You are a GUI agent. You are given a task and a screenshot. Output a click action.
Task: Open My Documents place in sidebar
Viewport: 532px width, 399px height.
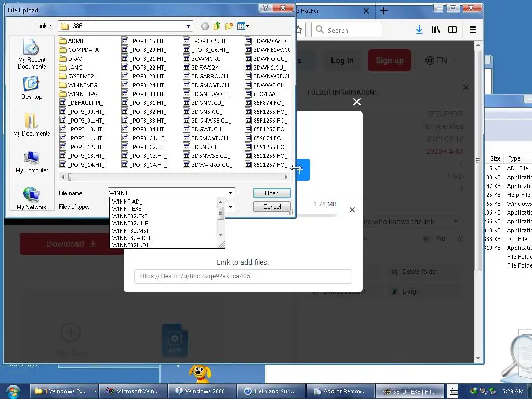[x=32, y=125]
